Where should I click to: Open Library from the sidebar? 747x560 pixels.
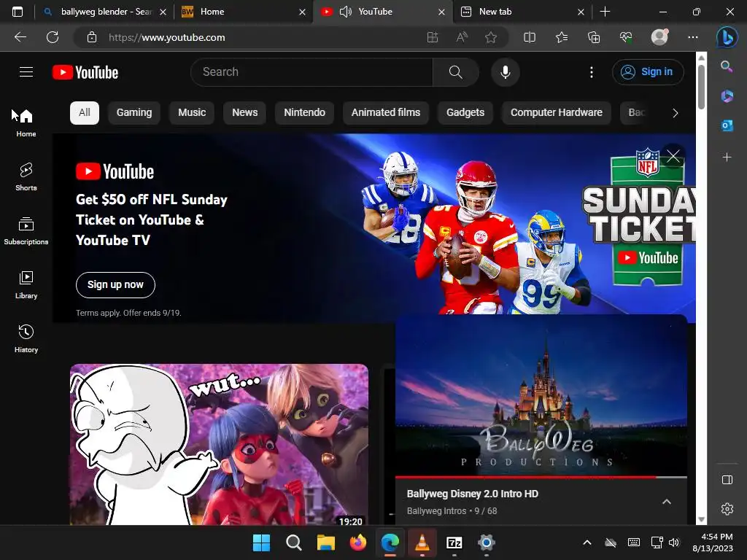26,285
